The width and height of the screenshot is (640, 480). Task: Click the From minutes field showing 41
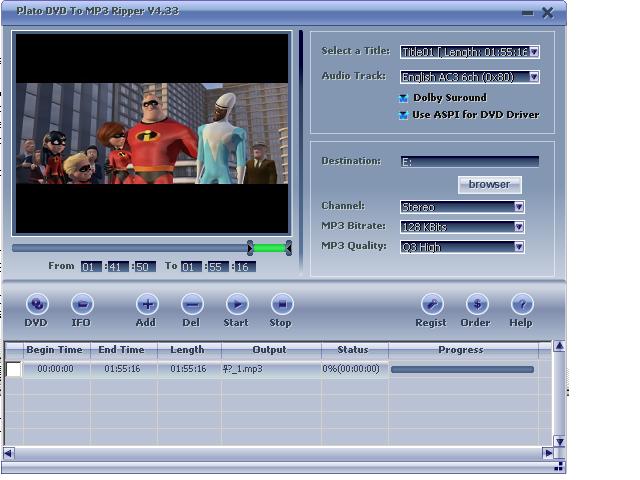coord(118,267)
